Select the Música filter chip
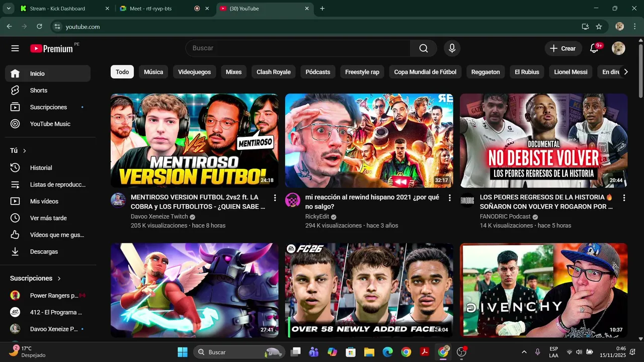The image size is (644, 362). [x=153, y=72]
